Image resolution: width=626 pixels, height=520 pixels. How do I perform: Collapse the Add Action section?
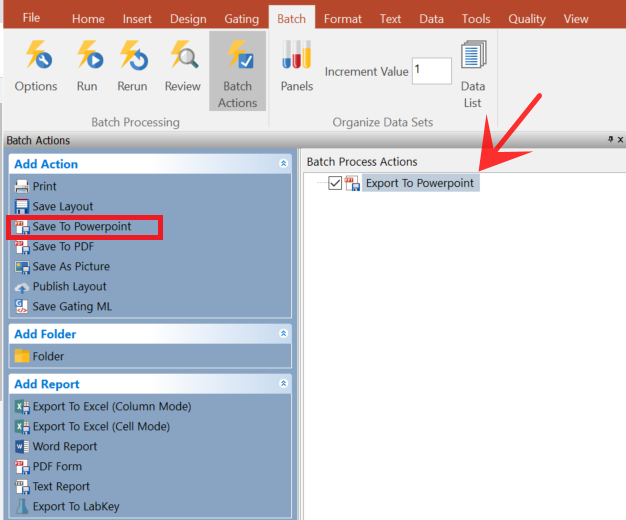[283, 163]
